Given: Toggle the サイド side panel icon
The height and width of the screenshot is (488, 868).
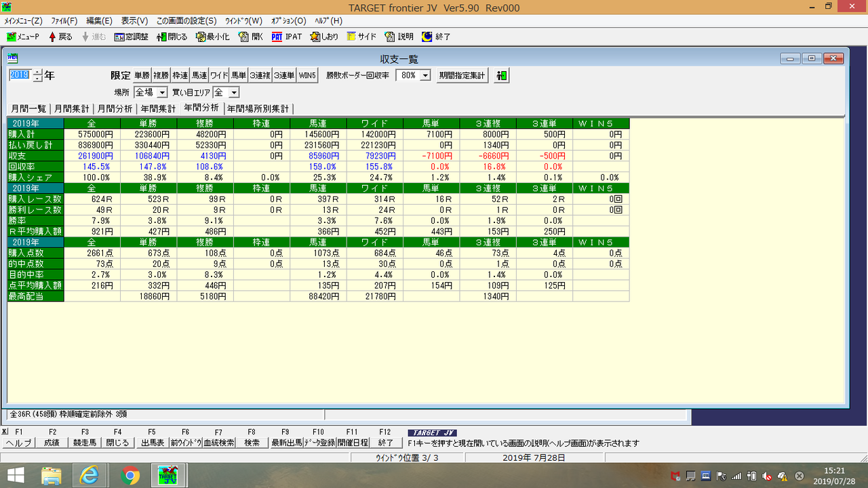Looking at the screenshot, I should click(x=361, y=37).
